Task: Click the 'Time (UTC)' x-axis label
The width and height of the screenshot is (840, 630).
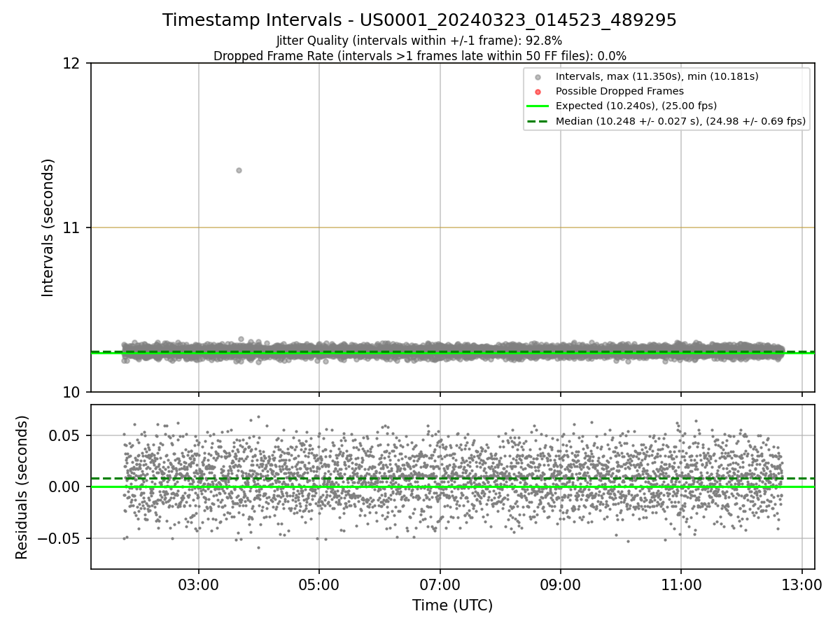Action: 452,605
